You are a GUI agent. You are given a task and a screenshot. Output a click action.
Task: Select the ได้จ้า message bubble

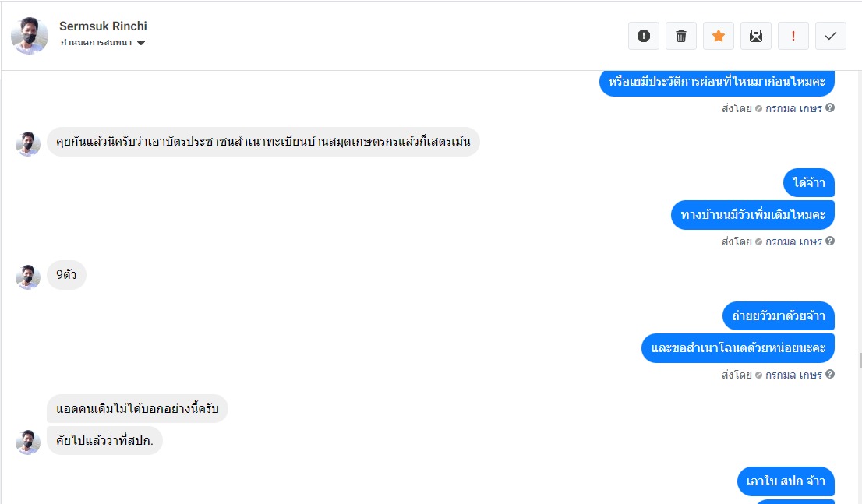(809, 183)
